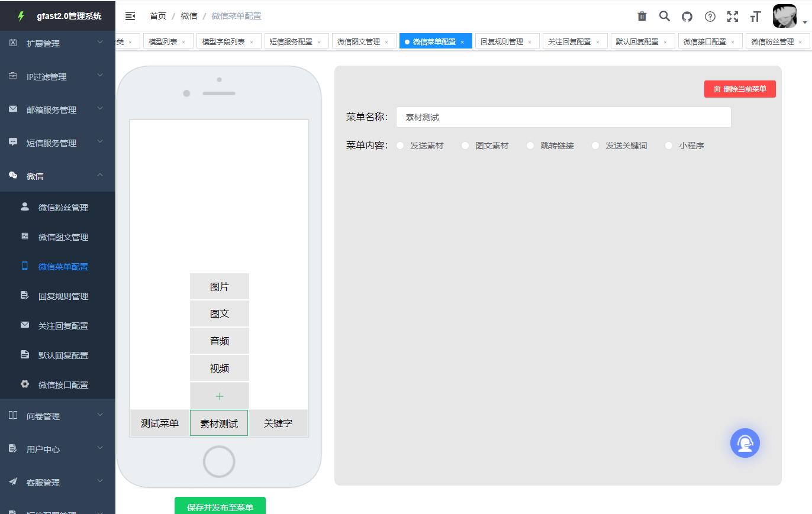812x514 pixels.
Task: Select the 图文素材 radio option
Action: pos(465,146)
